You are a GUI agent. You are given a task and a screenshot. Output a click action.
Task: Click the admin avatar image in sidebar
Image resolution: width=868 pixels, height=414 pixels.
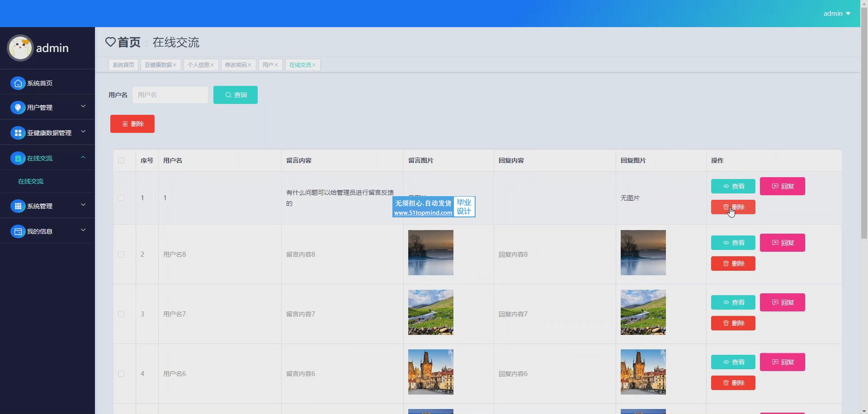tap(20, 47)
